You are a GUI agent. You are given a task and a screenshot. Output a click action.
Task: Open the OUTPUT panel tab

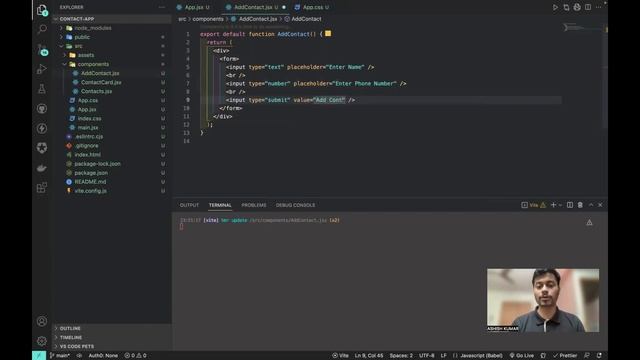click(189, 205)
